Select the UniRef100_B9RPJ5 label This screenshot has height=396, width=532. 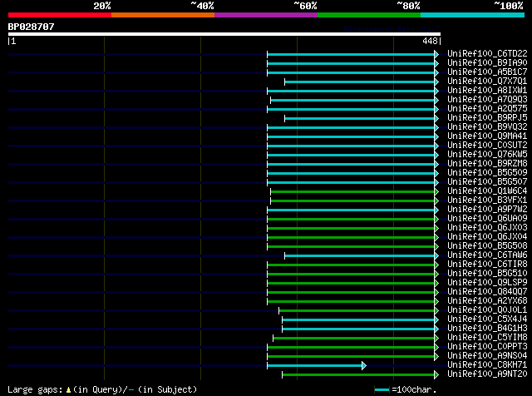pos(487,118)
